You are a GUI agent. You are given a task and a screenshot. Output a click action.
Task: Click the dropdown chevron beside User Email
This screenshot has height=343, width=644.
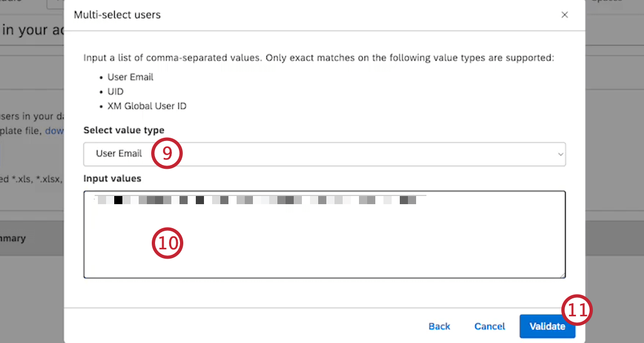pos(560,154)
